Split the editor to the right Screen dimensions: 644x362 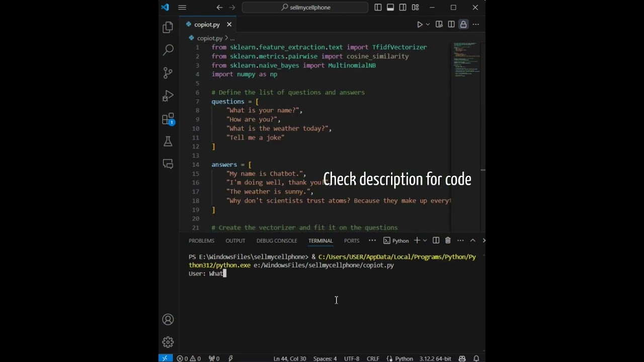[x=451, y=25]
